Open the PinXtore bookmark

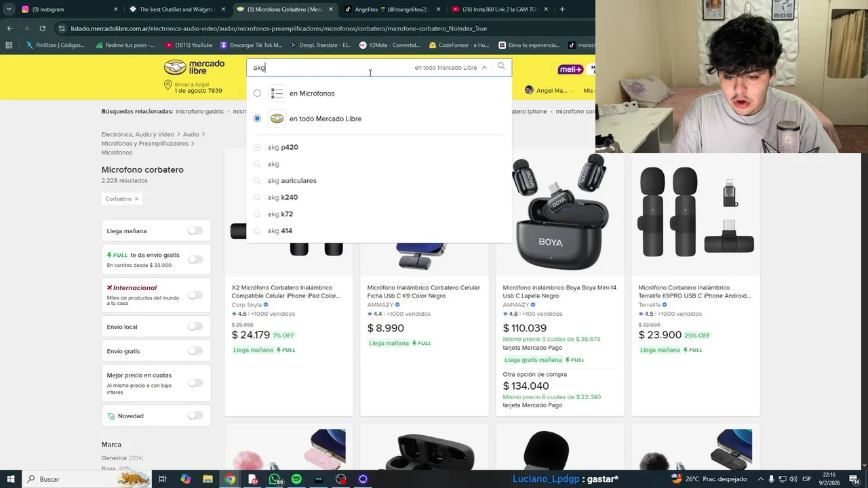55,45
